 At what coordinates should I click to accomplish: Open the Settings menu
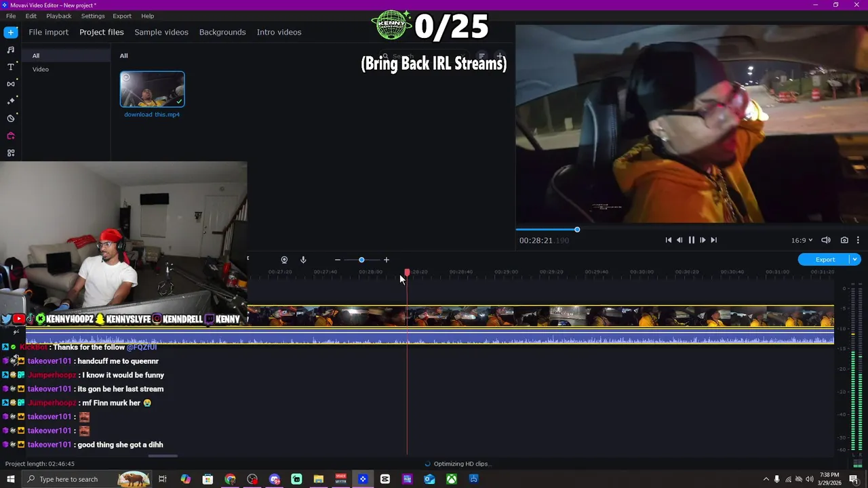click(x=93, y=16)
